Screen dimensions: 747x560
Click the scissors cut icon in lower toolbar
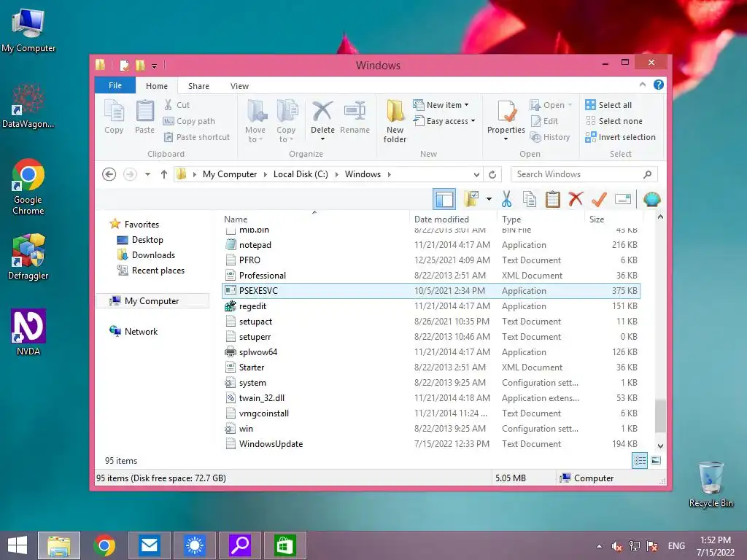(506, 199)
